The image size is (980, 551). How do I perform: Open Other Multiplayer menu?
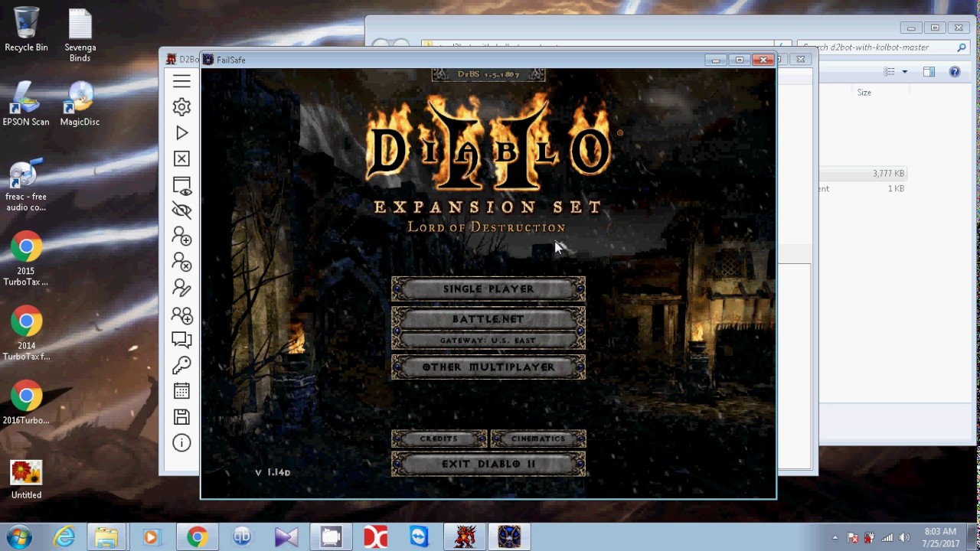point(488,367)
